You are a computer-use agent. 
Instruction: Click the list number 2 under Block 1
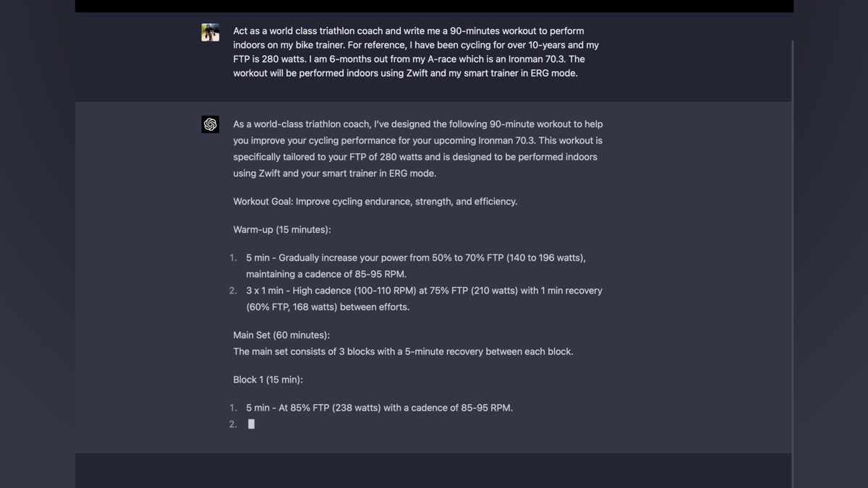coord(233,424)
